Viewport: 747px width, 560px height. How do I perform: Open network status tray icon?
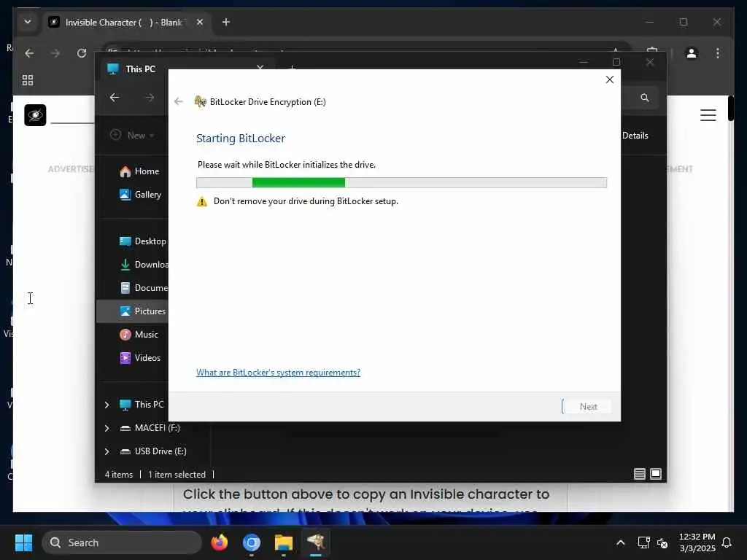point(643,542)
